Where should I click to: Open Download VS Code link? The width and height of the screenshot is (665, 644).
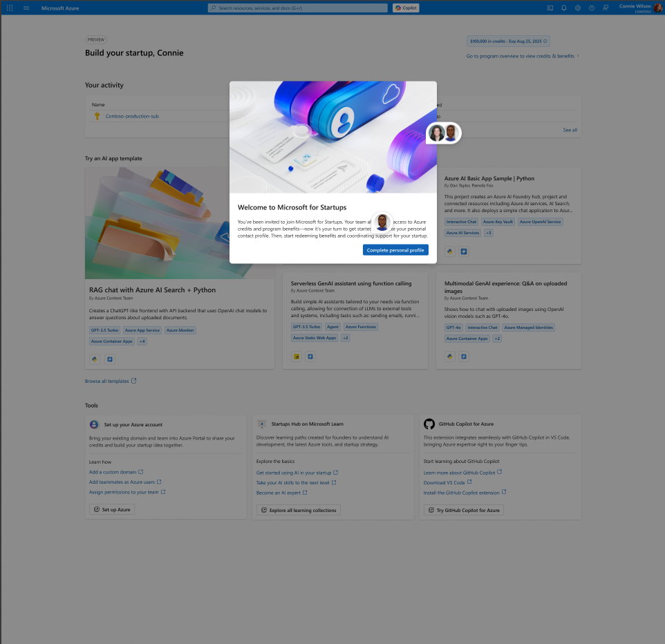pos(447,483)
